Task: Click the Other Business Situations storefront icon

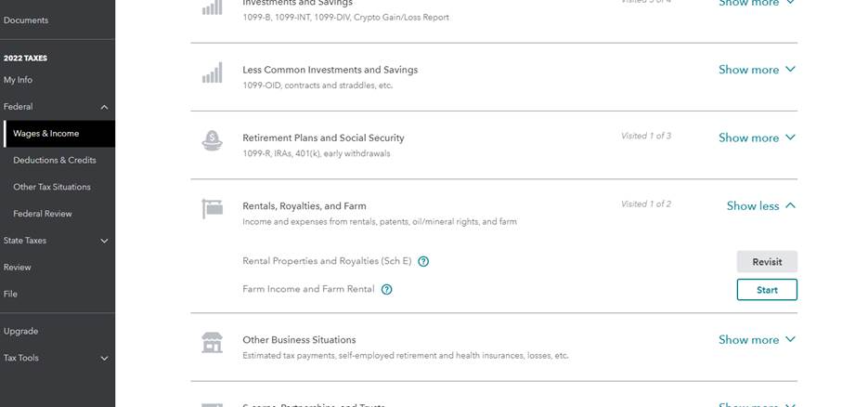Action: click(212, 343)
